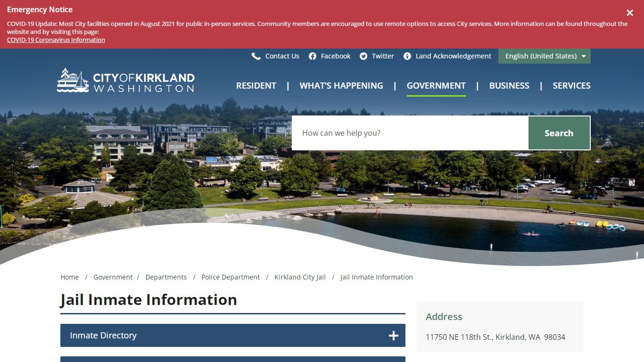Open the Resident menu
The height and width of the screenshot is (362, 644).
coord(256,86)
